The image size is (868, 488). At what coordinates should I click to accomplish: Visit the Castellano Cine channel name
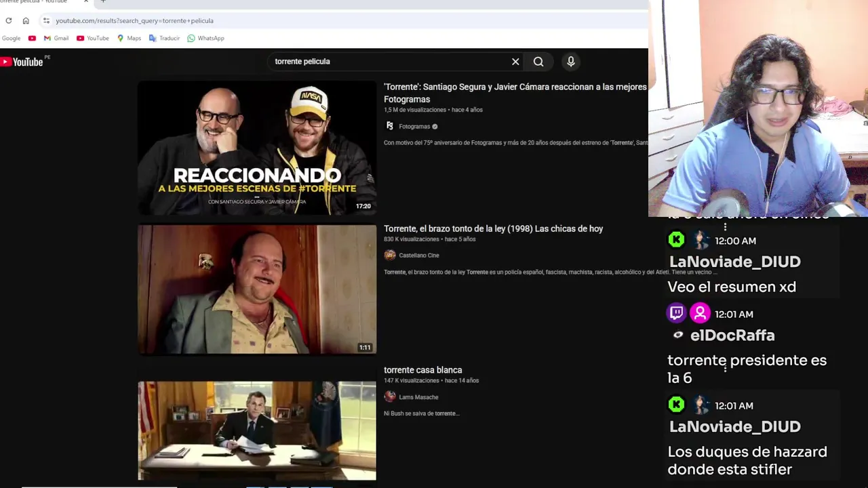(419, 255)
